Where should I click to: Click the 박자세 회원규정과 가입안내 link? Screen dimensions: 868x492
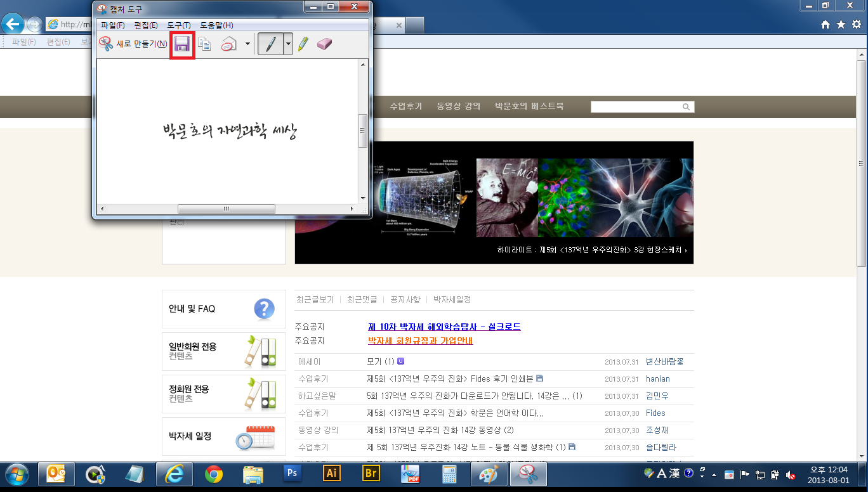pyautogui.click(x=420, y=341)
